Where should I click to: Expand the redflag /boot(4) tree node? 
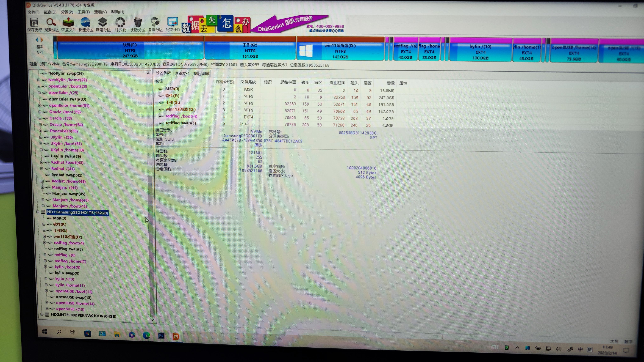click(x=44, y=243)
